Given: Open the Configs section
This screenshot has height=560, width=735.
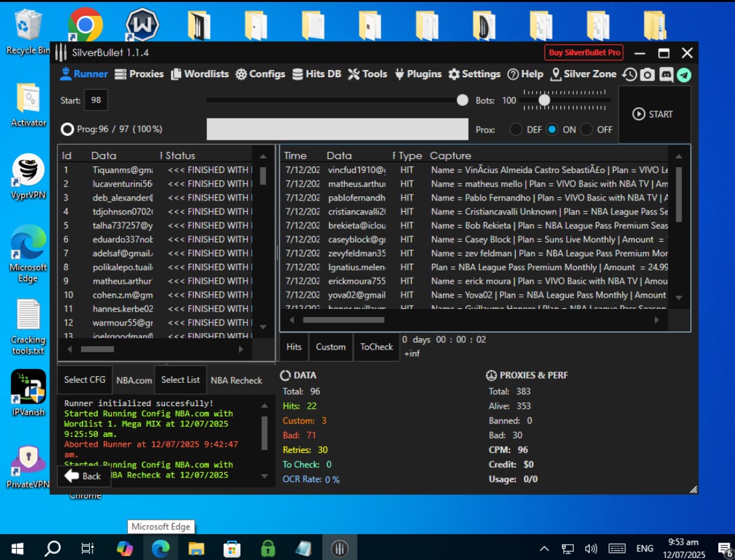Looking at the screenshot, I should (x=260, y=74).
